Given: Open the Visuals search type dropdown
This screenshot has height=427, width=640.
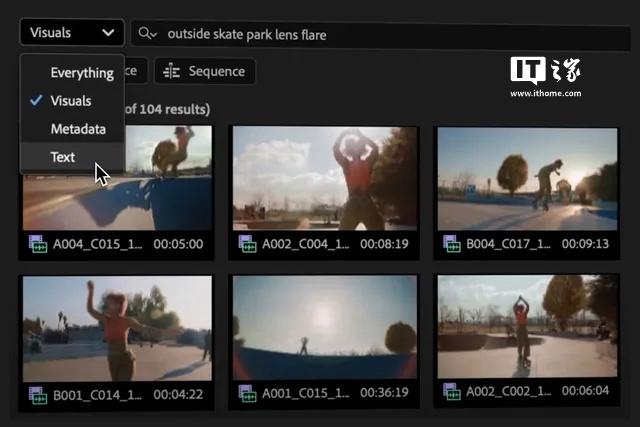Looking at the screenshot, I should point(71,33).
